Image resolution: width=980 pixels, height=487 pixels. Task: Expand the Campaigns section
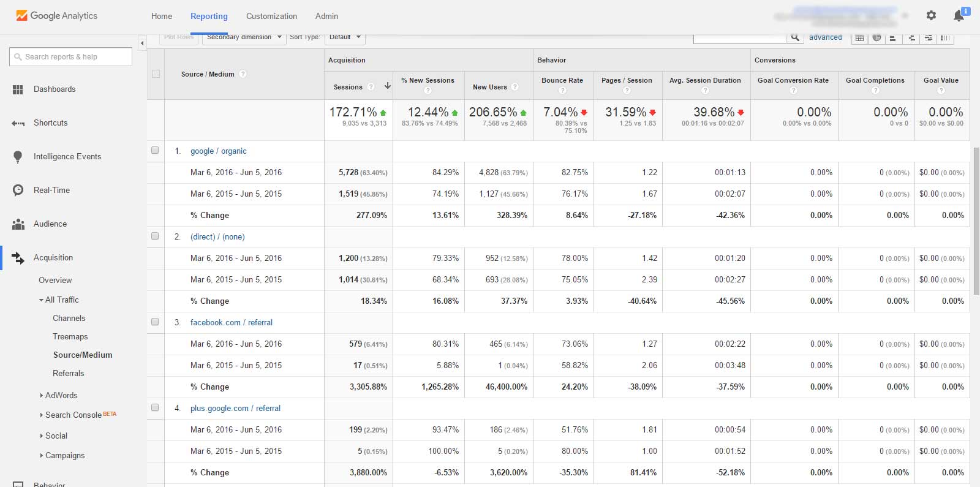pyautogui.click(x=41, y=456)
